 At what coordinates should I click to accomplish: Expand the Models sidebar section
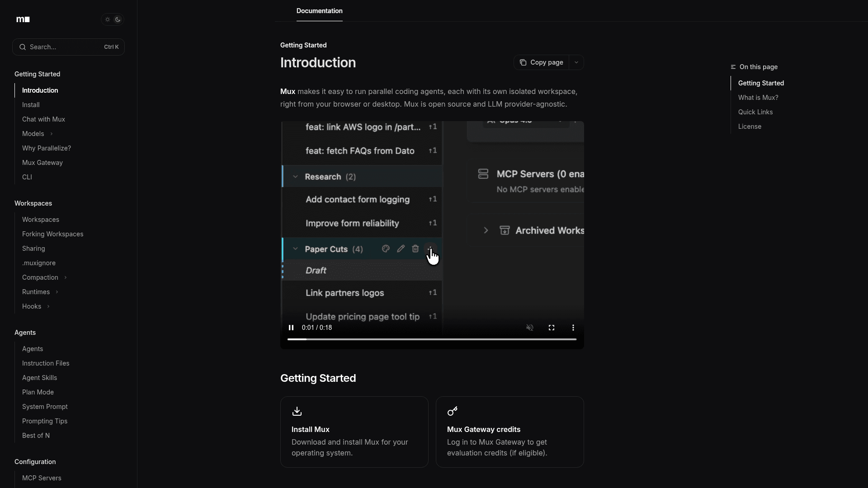pos(52,134)
